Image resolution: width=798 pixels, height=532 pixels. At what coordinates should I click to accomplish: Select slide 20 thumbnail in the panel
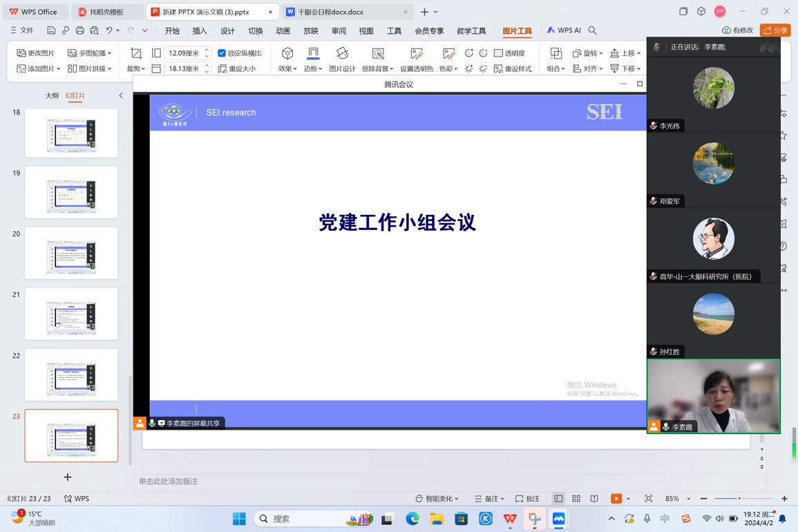coord(71,254)
